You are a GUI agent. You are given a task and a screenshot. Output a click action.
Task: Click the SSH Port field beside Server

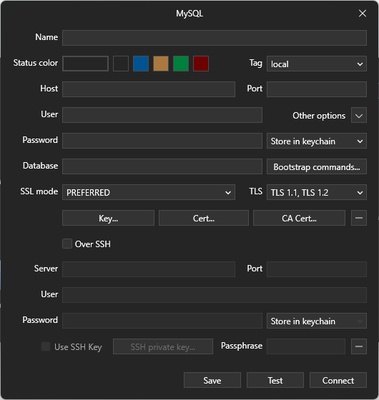pyautogui.click(x=317, y=269)
